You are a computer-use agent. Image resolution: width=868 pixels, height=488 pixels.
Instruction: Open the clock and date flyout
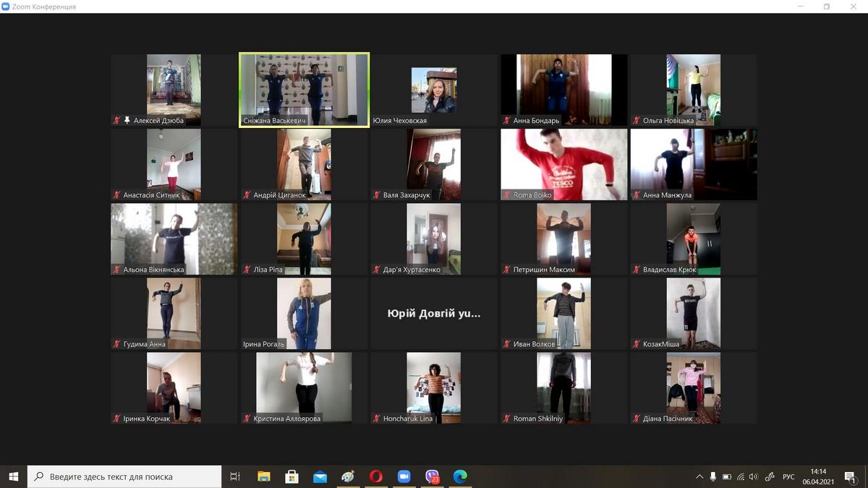pos(818,476)
